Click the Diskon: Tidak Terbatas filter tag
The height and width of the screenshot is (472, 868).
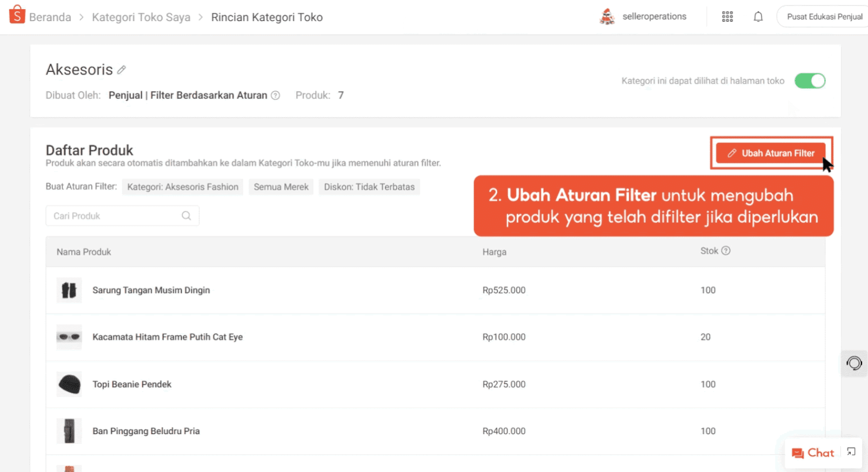coord(369,187)
